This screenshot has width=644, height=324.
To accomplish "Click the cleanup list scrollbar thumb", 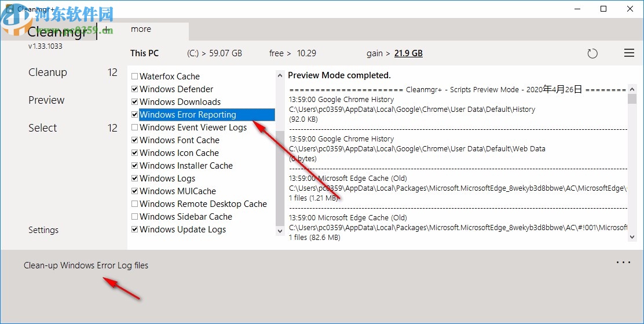I will pos(280,179).
